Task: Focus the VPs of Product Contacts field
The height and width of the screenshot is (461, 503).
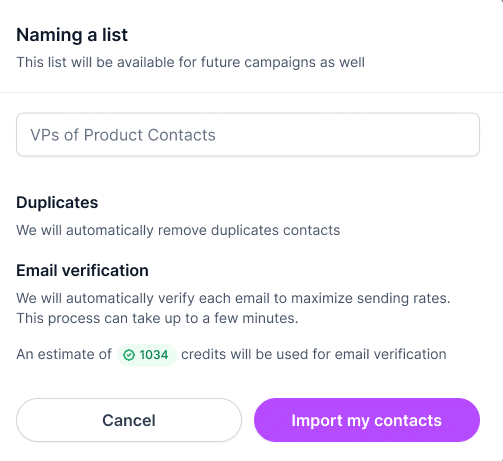Action: click(x=248, y=135)
